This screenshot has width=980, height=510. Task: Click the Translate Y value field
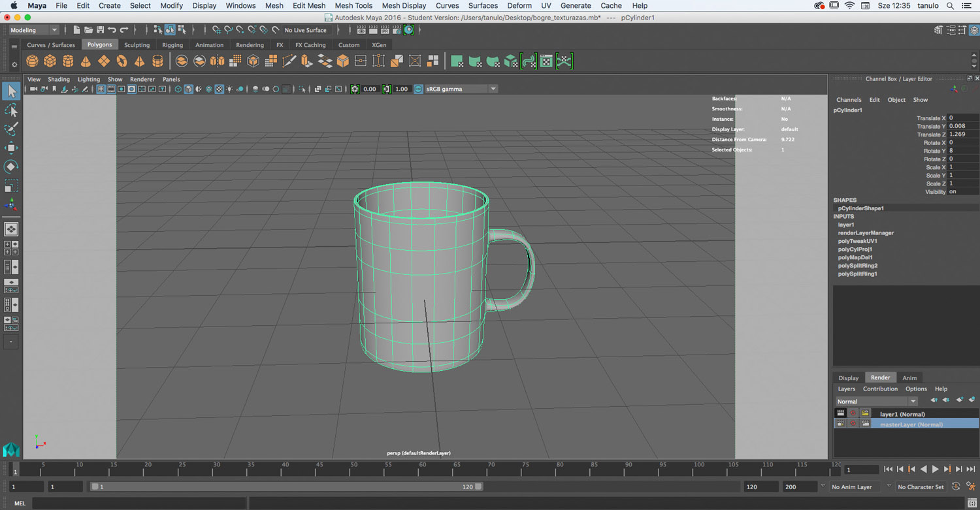[x=963, y=126]
